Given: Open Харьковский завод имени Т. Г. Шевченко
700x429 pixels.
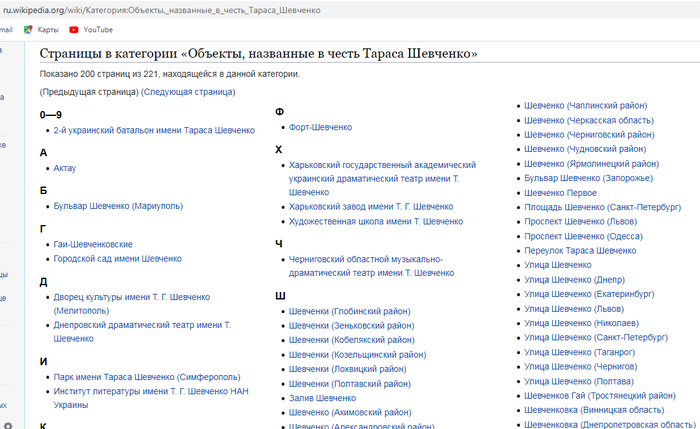Looking at the screenshot, I should [x=370, y=206].
